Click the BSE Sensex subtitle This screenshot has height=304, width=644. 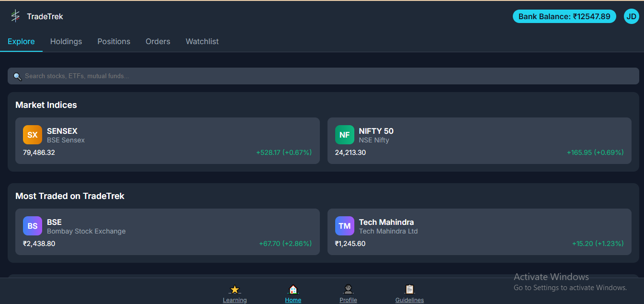click(x=66, y=140)
